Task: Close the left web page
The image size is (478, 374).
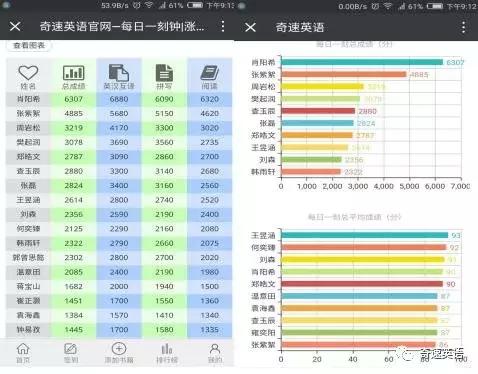Action: (15, 26)
